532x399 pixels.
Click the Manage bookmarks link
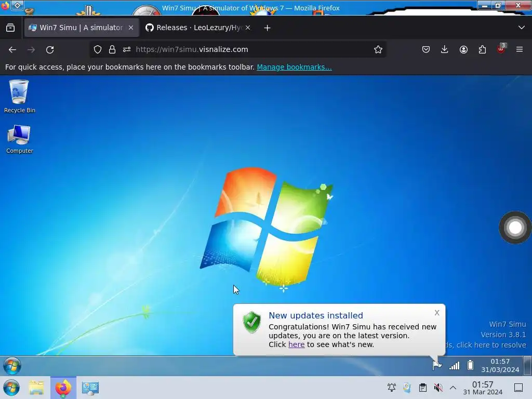[294, 67]
